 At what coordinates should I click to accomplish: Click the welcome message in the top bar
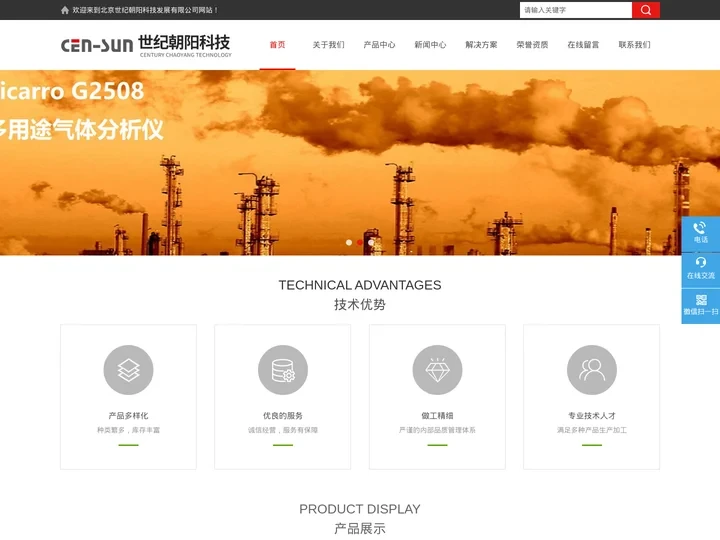[x=145, y=10]
